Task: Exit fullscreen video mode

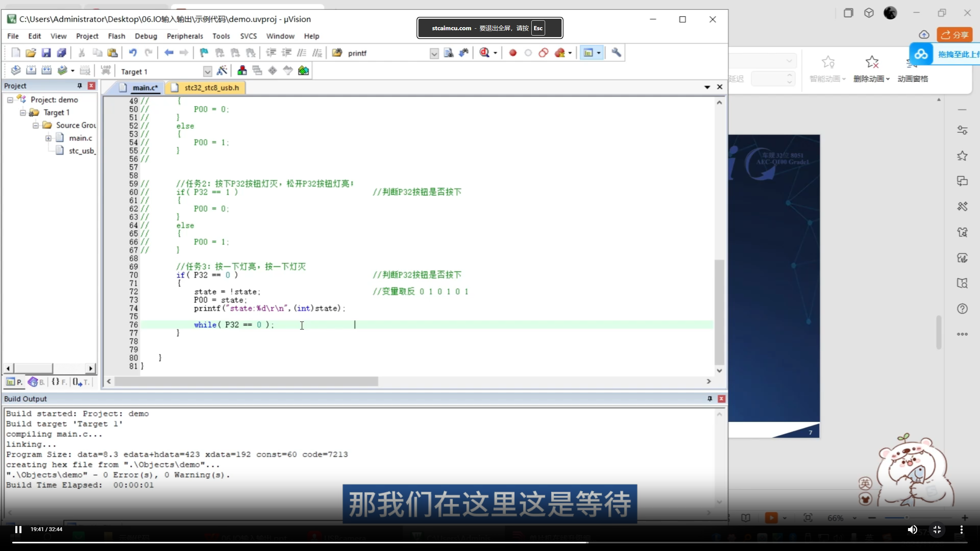Action: pos(937,529)
